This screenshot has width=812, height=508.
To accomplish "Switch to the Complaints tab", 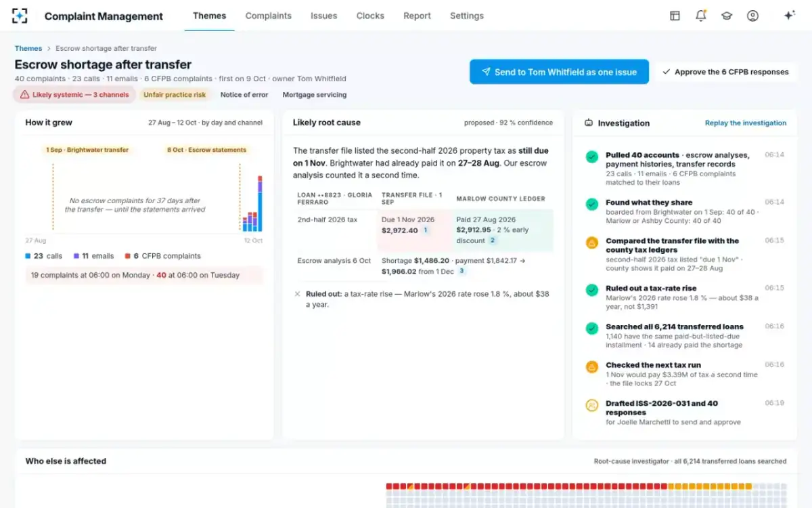I will pyautogui.click(x=269, y=16).
